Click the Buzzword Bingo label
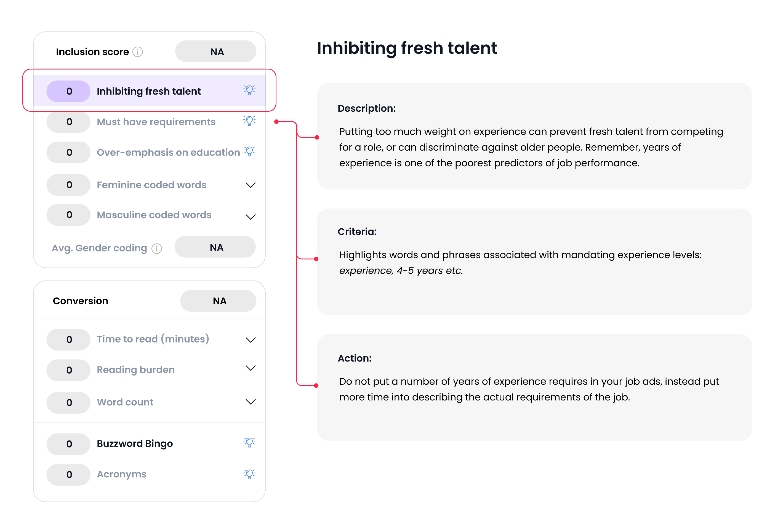The image size is (783, 532). [135, 443]
